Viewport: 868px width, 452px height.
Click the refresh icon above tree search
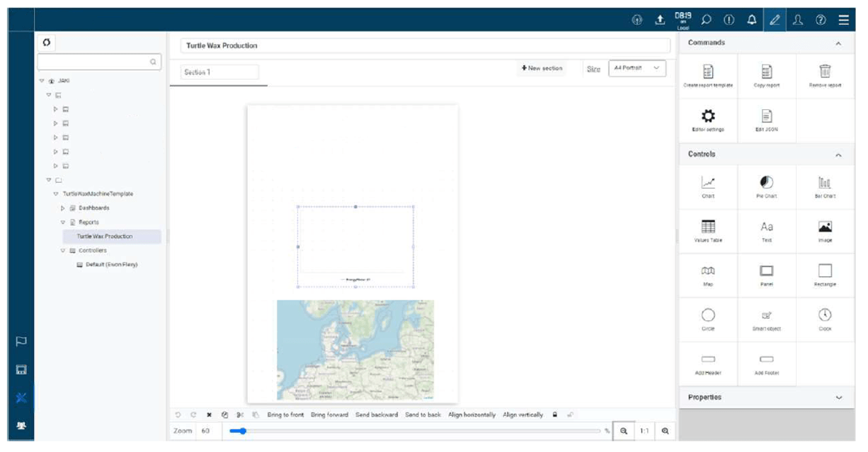(x=47, y=43)
